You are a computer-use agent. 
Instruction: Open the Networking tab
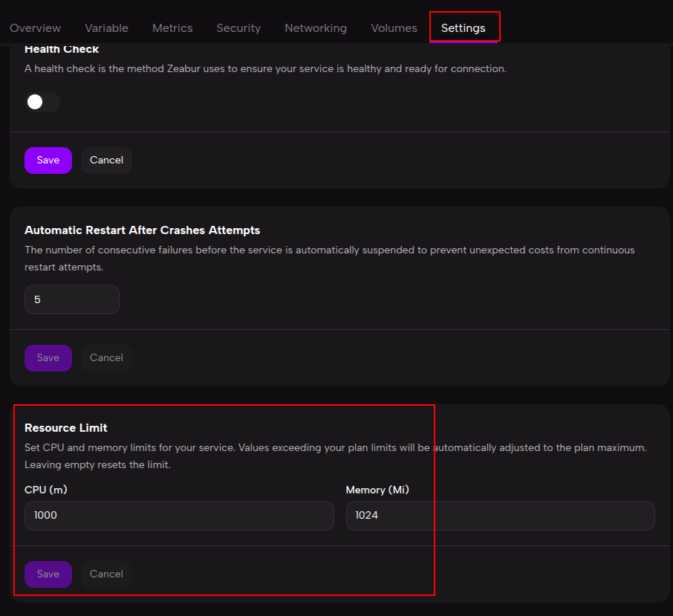click(x=316, y=28)
